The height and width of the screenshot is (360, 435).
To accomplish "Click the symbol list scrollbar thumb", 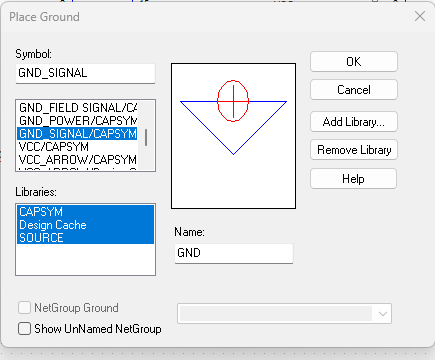I will click(146, 137).
